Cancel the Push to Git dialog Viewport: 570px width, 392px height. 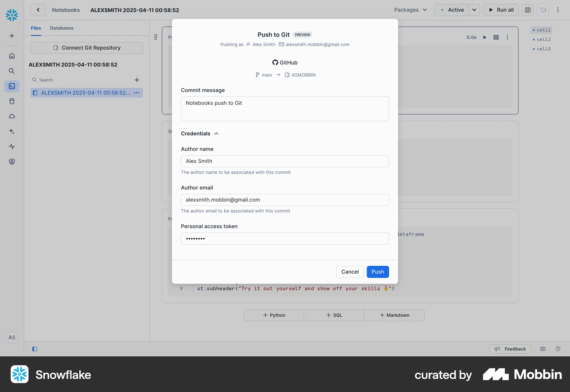(x=350, y=272)
